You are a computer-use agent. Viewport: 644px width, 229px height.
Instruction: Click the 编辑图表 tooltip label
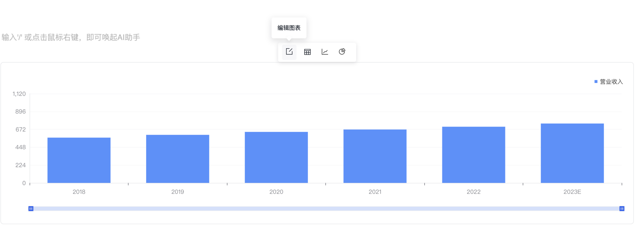pos(289,28)
